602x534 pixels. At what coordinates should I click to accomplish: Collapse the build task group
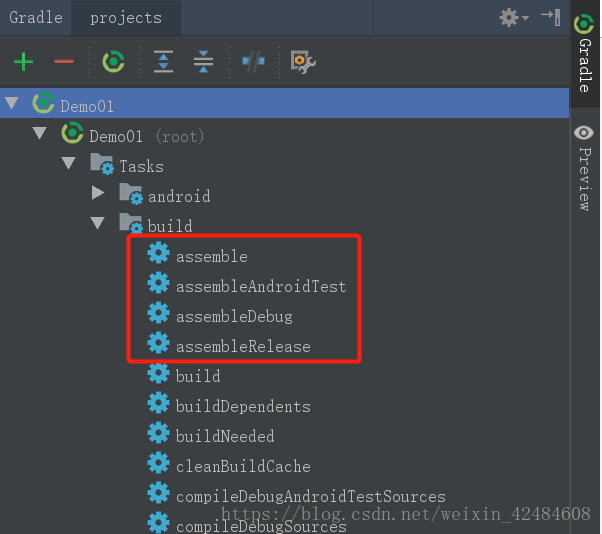click(98, 223)
